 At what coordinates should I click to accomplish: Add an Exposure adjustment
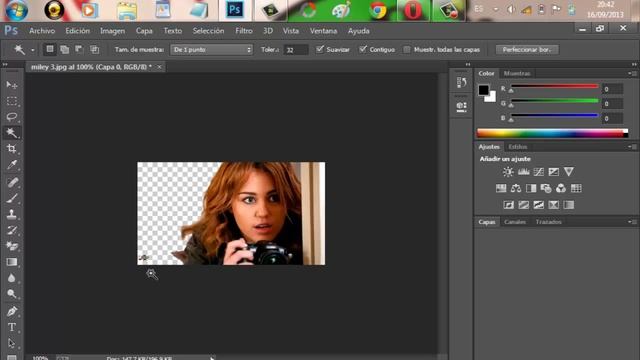point(553,172)
